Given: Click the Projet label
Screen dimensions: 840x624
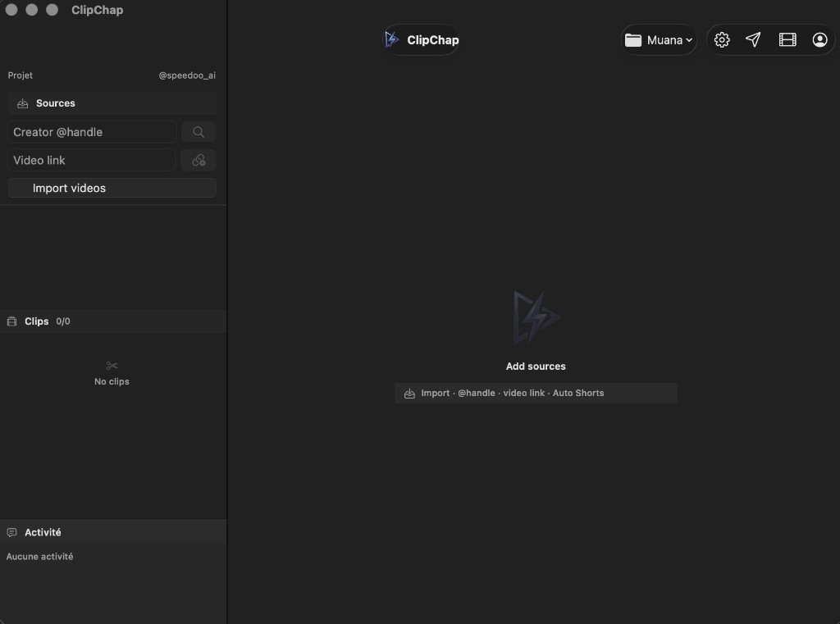Looking at the screenshot, I should pyautogui.click(x=21, y=75).
